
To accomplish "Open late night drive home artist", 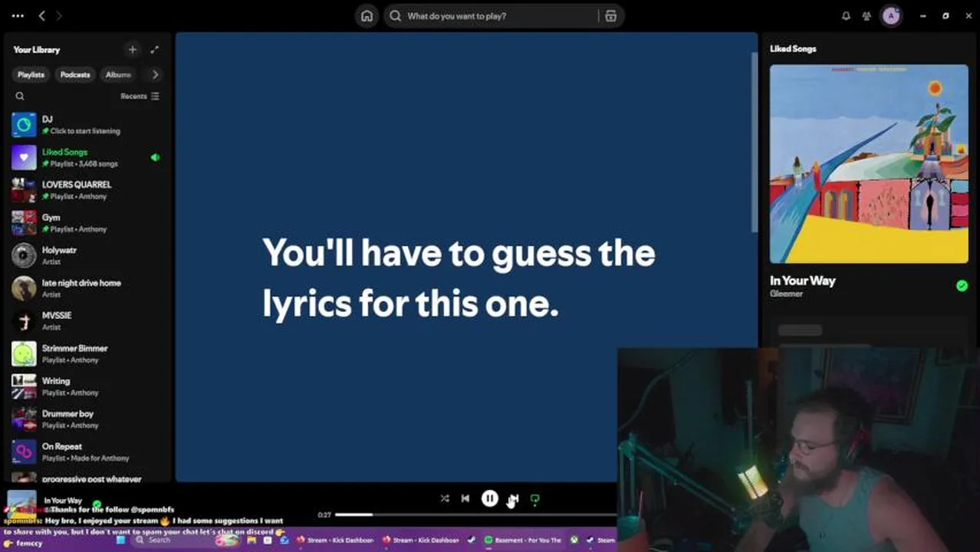I will coord(86,288).
